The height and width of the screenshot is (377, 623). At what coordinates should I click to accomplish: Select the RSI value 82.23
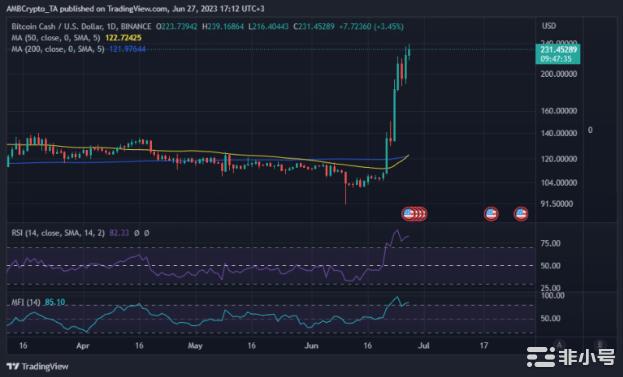pyautogui.click(x=119, y=233)
